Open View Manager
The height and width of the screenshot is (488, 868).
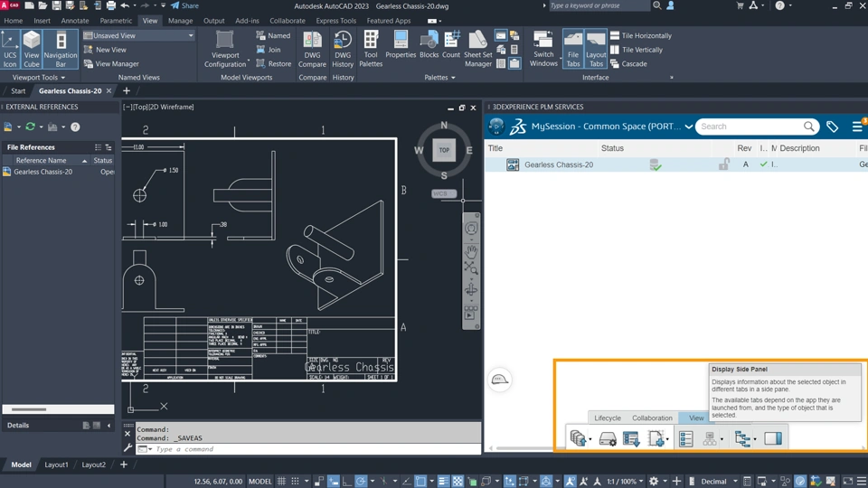(110, 63)
